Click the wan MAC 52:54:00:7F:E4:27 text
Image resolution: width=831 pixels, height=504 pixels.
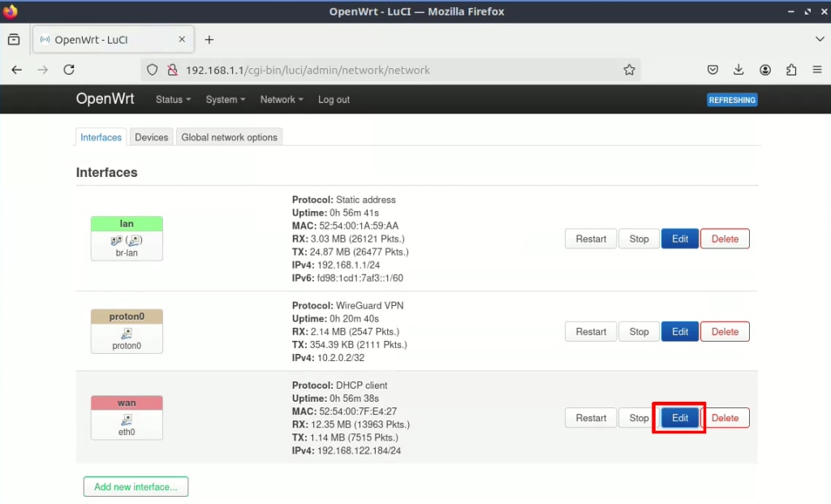[344, 411]
